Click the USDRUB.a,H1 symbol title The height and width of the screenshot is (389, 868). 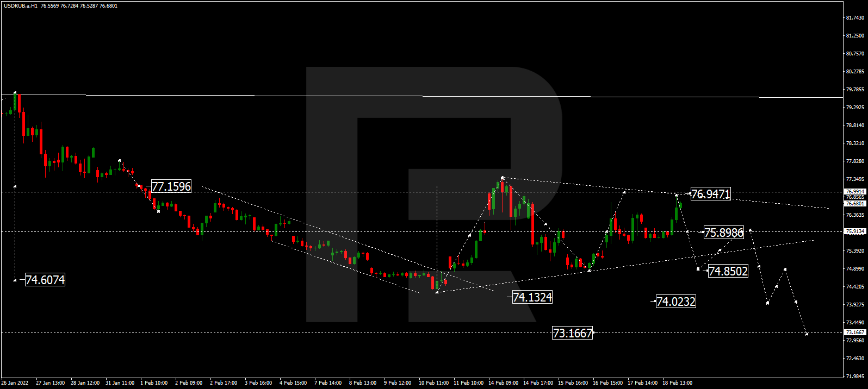tap(20, 6)
